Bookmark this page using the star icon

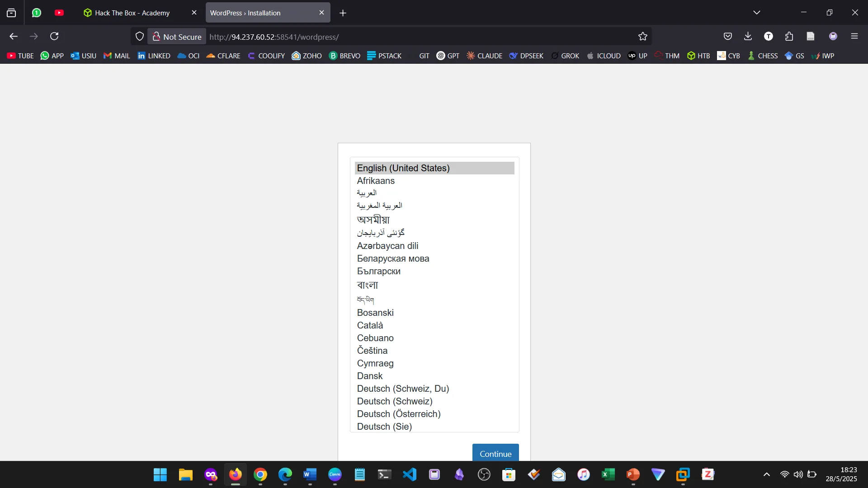coord(642,36)
